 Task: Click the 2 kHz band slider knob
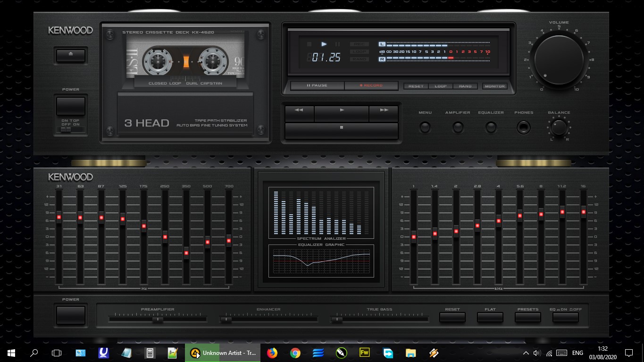(456, 231)
